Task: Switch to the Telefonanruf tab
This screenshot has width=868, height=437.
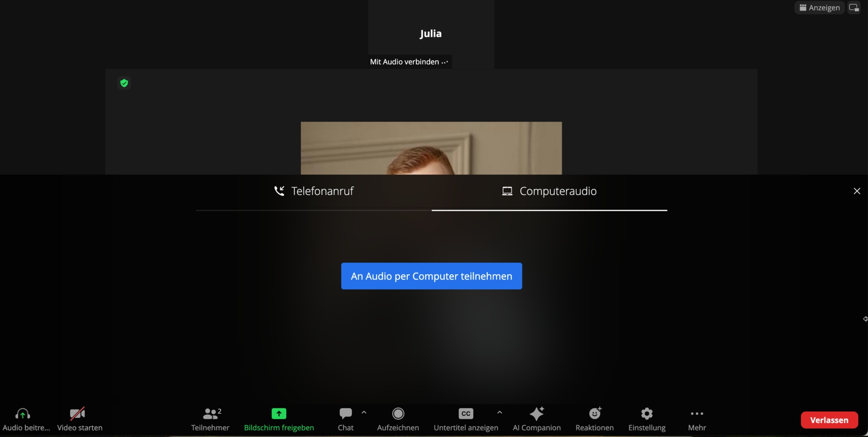Action: click(314, 191)
